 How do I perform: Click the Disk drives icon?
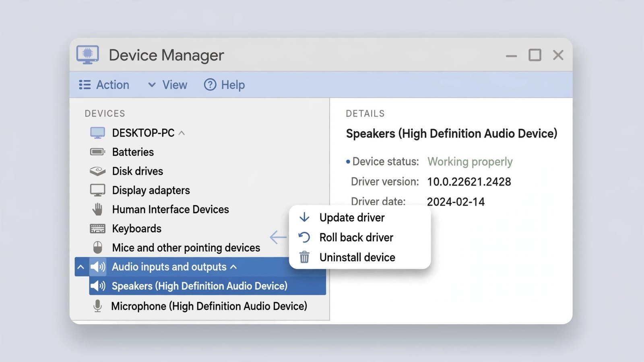[x=97, y=171]
